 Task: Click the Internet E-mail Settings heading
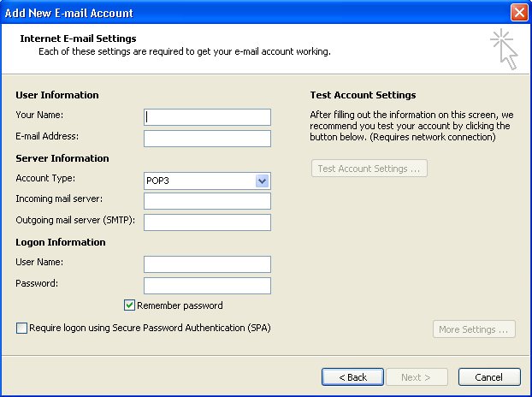point(78,39)
